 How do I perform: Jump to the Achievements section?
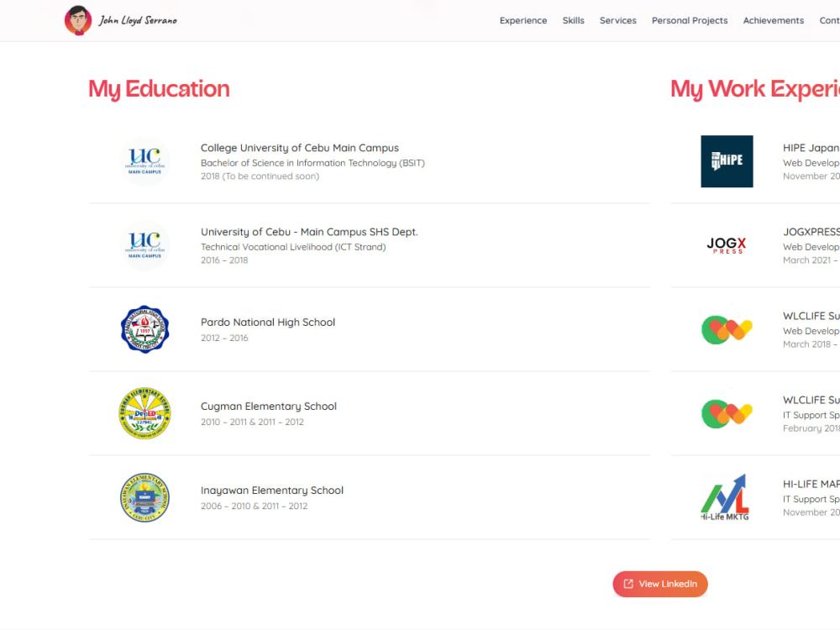[x=773, y=20]
